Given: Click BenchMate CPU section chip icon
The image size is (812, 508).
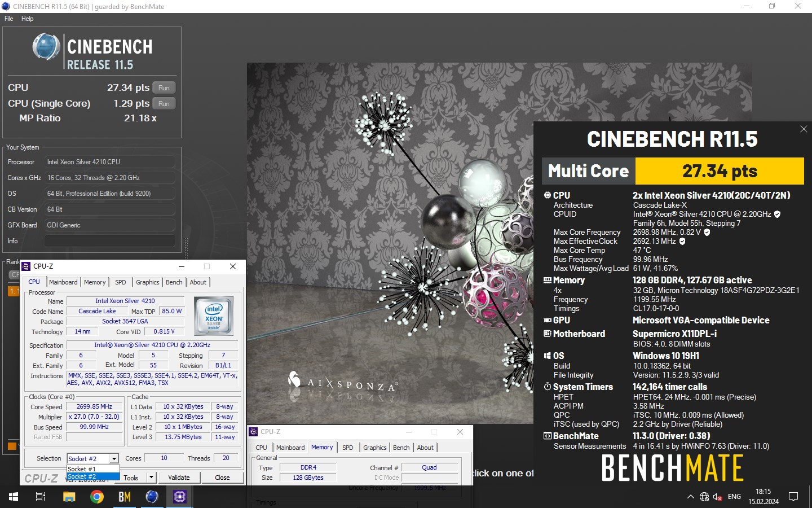Looking at the screenshot, I should tap(547, 195).
